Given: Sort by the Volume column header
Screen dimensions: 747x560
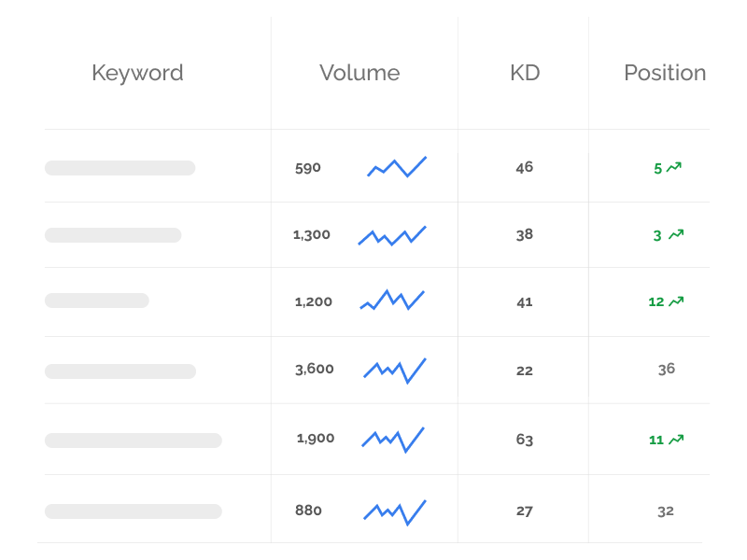Looking at the screenshot, I should click(x=359, y=73).
